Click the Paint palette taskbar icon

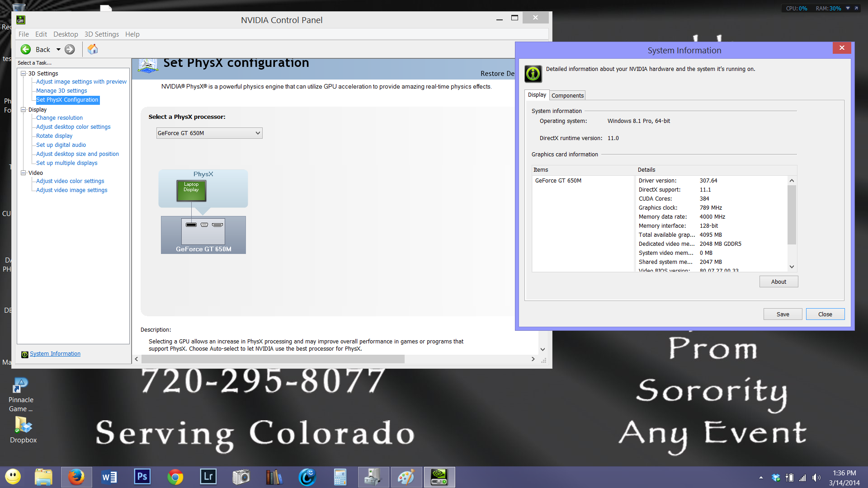click(406, 477)
